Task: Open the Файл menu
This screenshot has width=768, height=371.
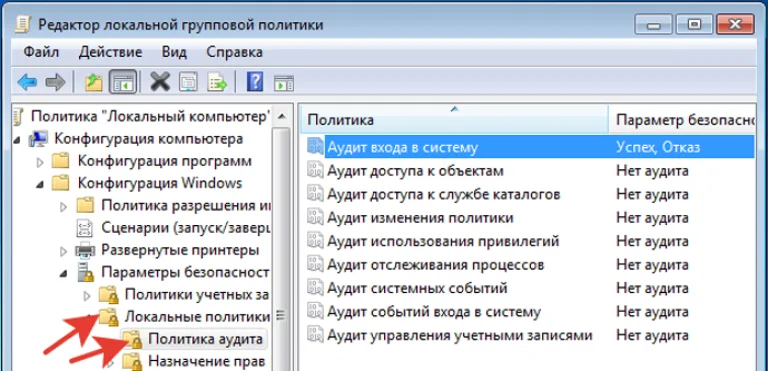Action: [41, 52]
